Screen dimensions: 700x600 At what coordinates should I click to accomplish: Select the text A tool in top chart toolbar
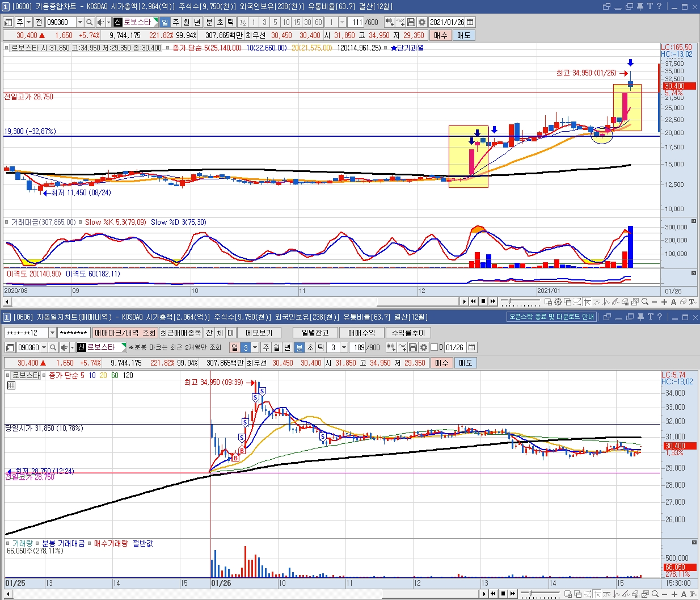click(673, 302)
